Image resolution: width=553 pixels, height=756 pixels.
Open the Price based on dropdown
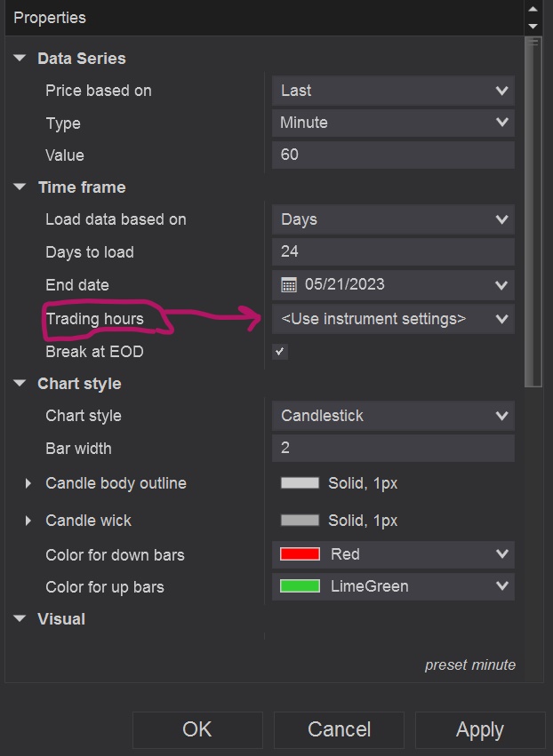tap(392, 91)
